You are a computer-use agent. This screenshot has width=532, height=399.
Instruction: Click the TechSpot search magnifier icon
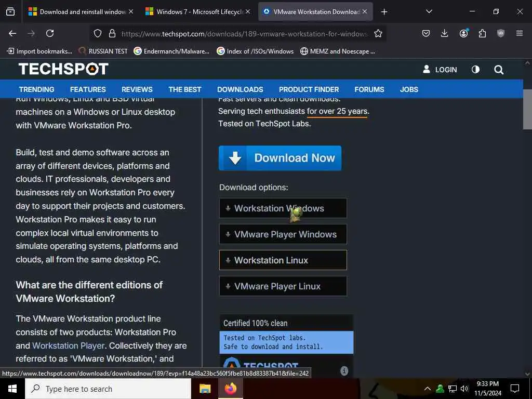click(499, 70)
